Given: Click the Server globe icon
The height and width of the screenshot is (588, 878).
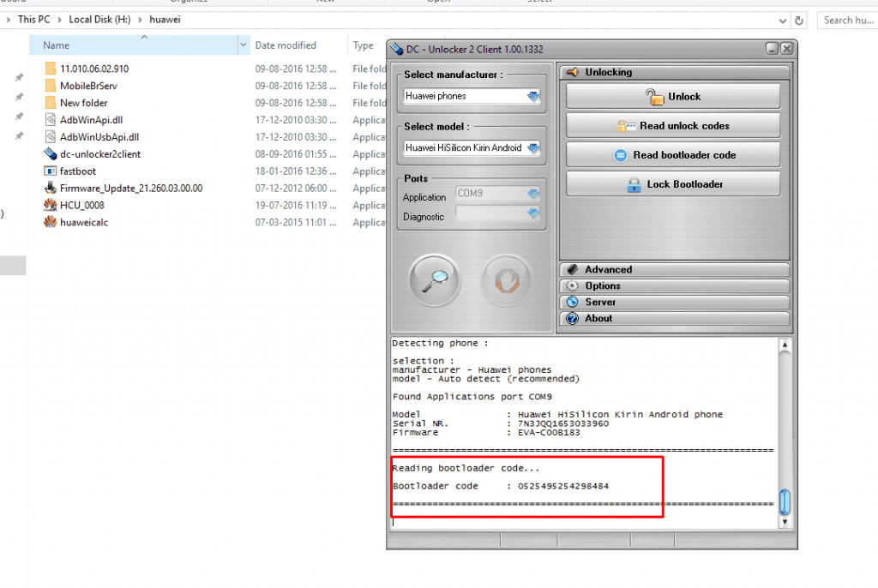Looking at the screenshot, I should click(572, 302).
